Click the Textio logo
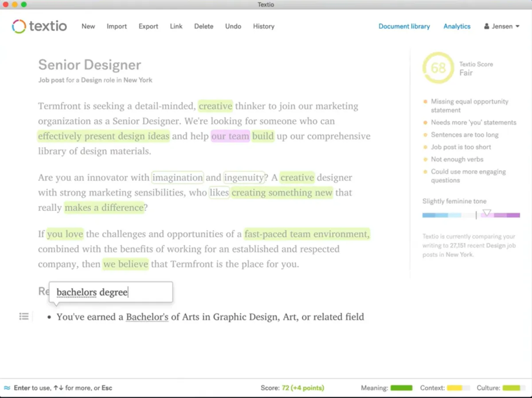The image size is (532, 398). coord(39,26)
